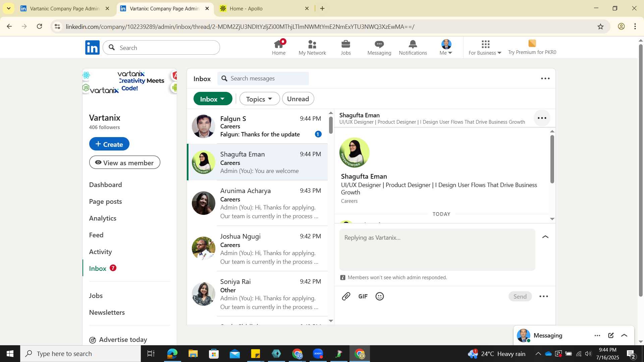Open My Network icon
644x362 pixels.
[x=312, y=47]
